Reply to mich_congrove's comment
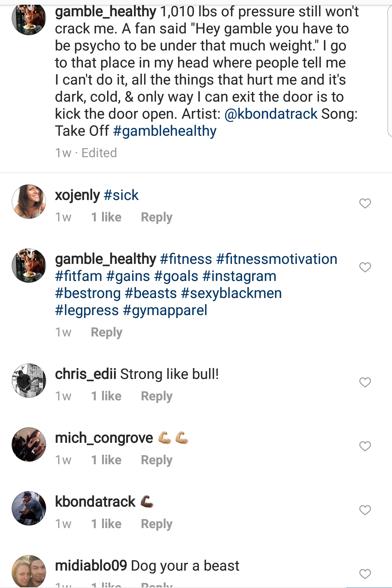This screenshot has height=588, width=392. click(x=156, y=460)
